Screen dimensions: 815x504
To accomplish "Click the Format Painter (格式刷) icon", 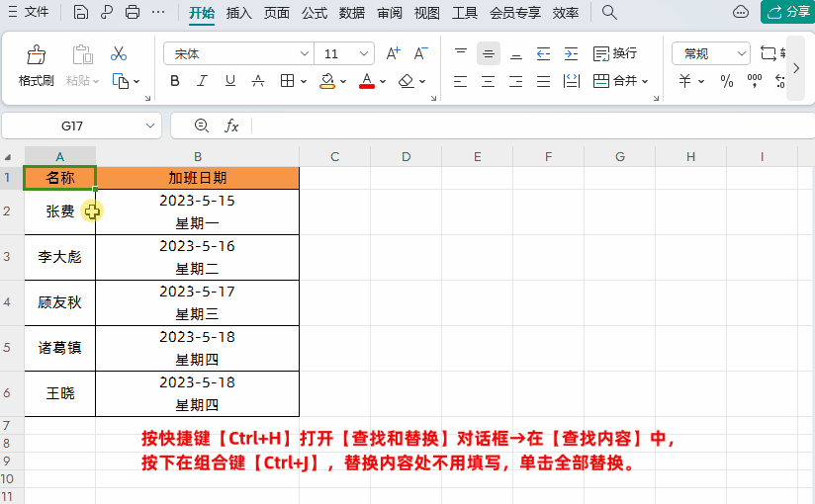I will coord(36,54).
